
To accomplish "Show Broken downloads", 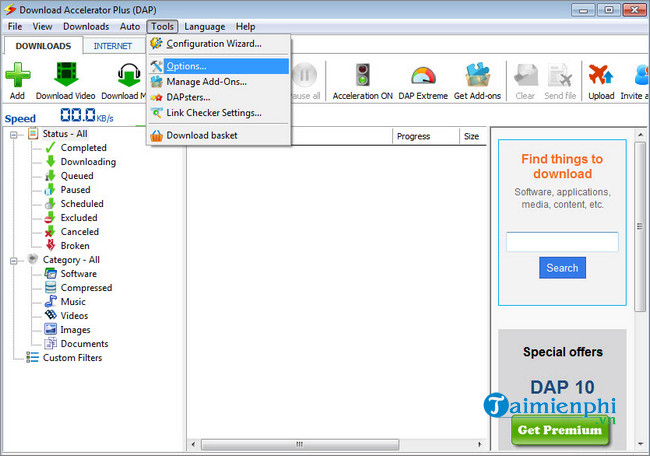I will (75, 246).
